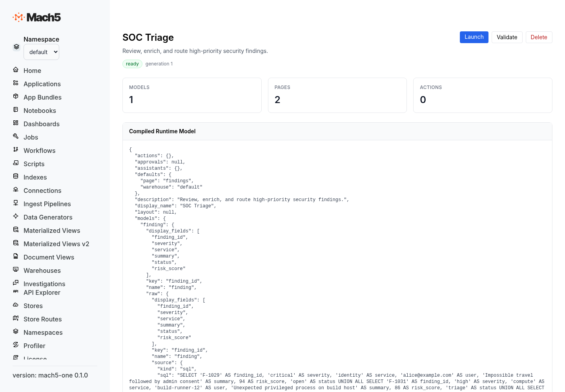Click the '"display_name": "SOC Triage"' JSON line

click(175, 206)
